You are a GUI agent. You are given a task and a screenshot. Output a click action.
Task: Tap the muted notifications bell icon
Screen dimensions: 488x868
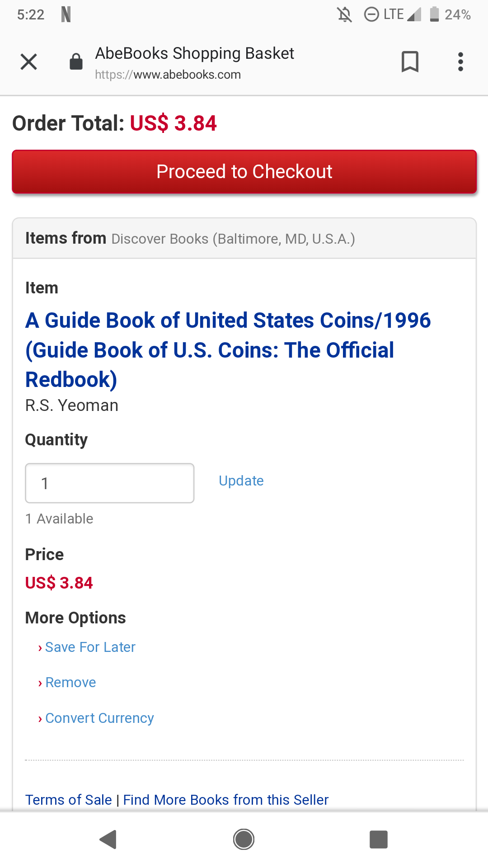click(x=344, y=14)
